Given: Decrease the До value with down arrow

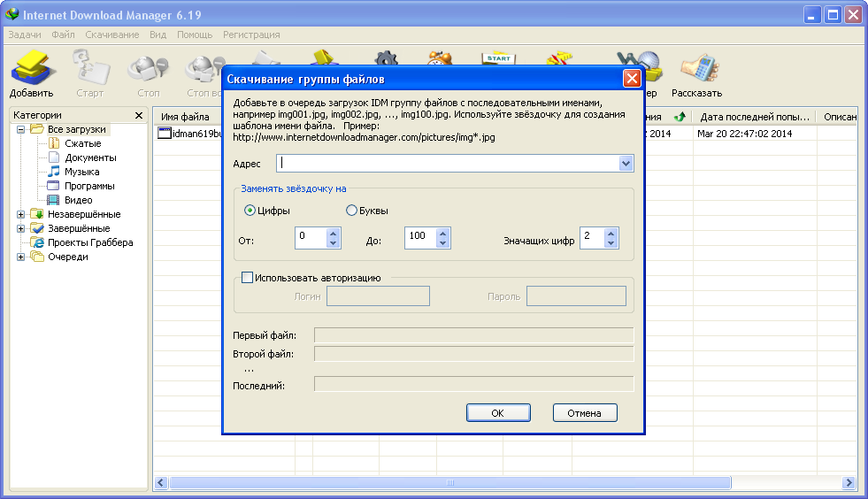Looking at the screenshot, I should point(442,242).
